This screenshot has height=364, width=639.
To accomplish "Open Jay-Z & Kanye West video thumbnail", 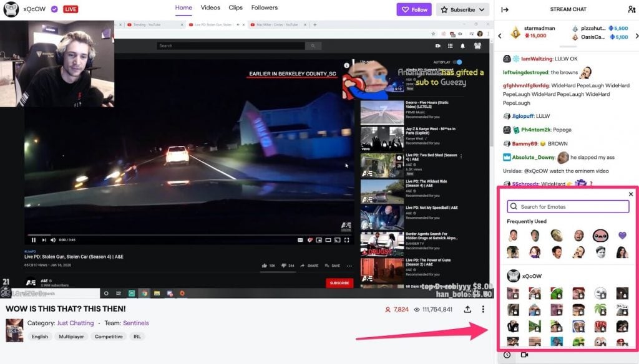I will (x=383, y=139).
